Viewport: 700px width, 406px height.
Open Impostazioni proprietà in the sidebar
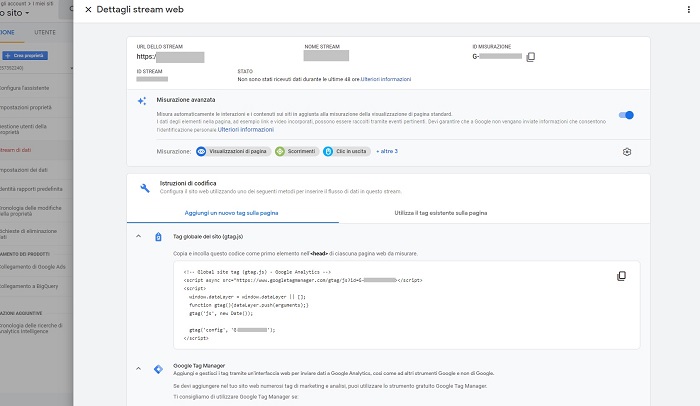click(x=26, y=107)
